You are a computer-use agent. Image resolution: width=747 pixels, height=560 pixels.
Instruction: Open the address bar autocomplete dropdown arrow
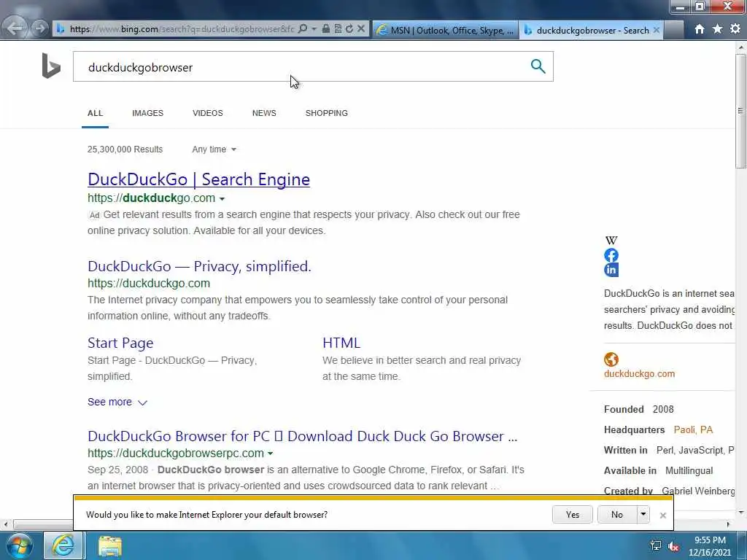point(314,29)
